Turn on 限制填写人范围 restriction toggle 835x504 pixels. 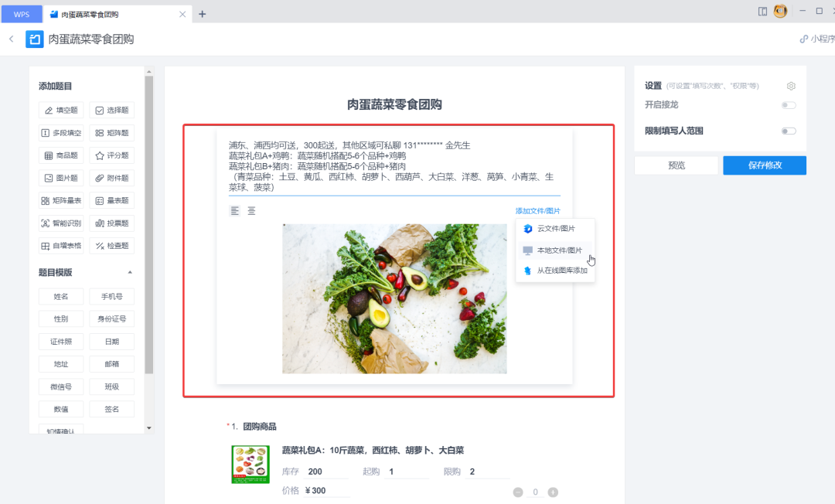pyautogui.click(x=788, y=130)
